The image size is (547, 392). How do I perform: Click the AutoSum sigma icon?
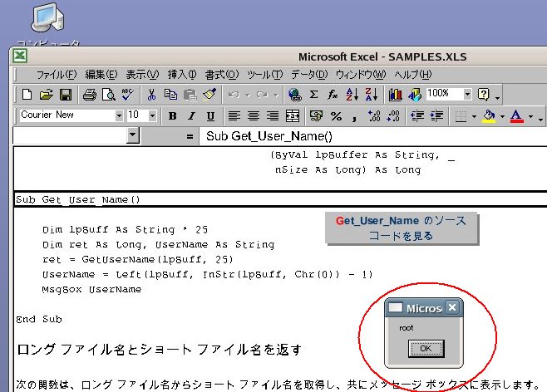tap(314, 95)
